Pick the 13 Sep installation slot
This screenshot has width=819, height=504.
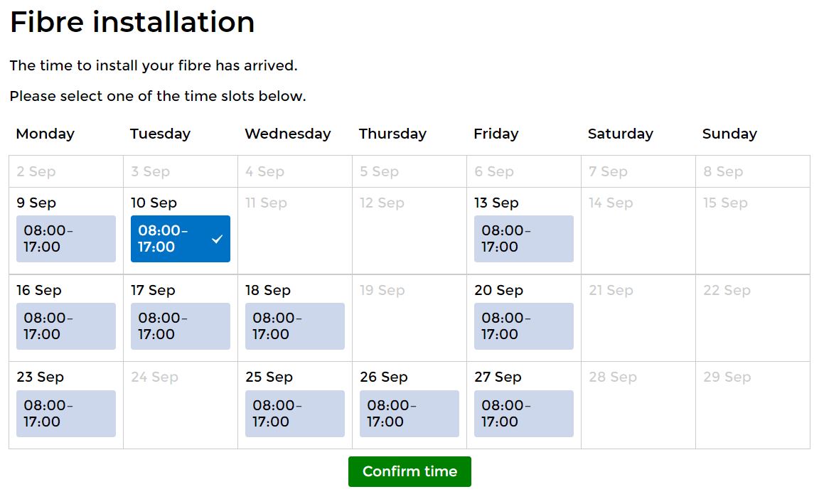523,239
